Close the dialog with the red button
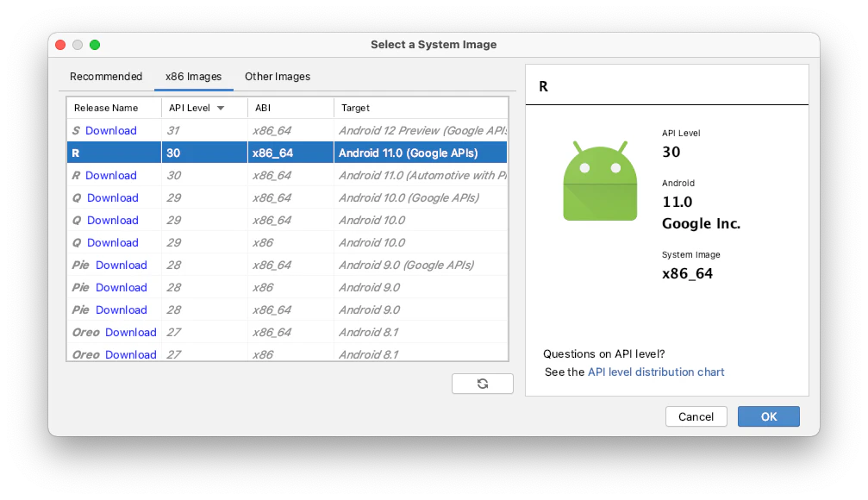Image resolution: width=868 pixels, height=500 pixels. 61,45
